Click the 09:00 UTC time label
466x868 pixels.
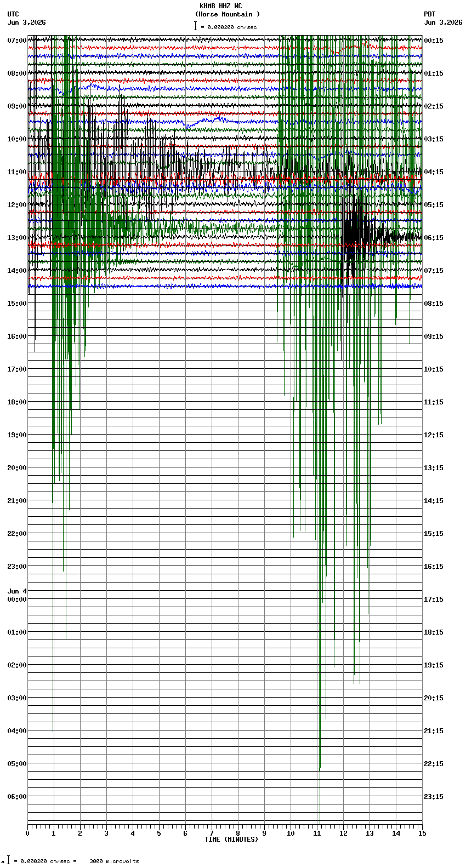(17, 106)
